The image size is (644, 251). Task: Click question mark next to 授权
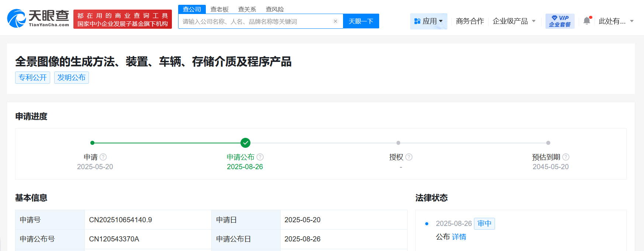409,157
